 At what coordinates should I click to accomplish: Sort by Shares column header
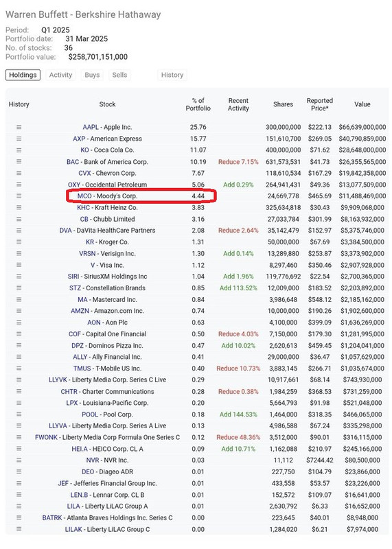click(x=283, y=104)
